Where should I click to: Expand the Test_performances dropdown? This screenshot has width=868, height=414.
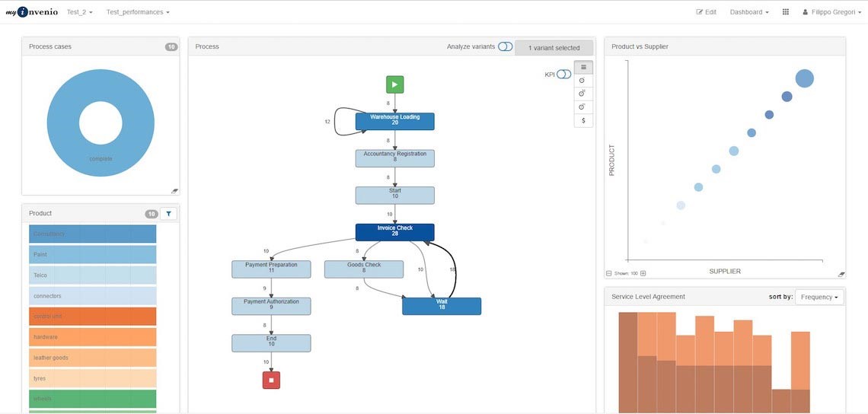138,12
